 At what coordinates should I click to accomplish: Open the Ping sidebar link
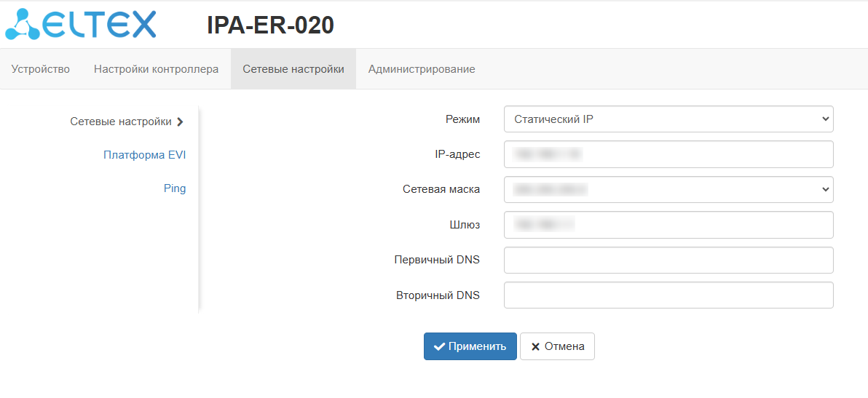click(175, 188)
